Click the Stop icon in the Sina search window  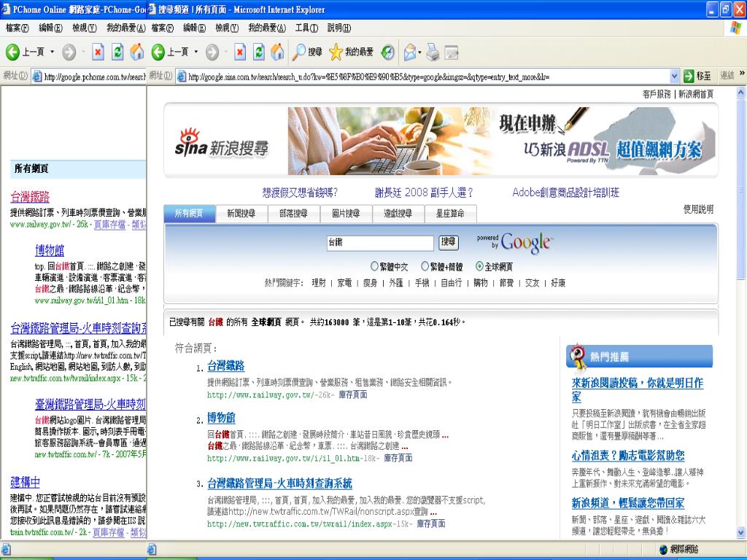[x=239, y=52]
